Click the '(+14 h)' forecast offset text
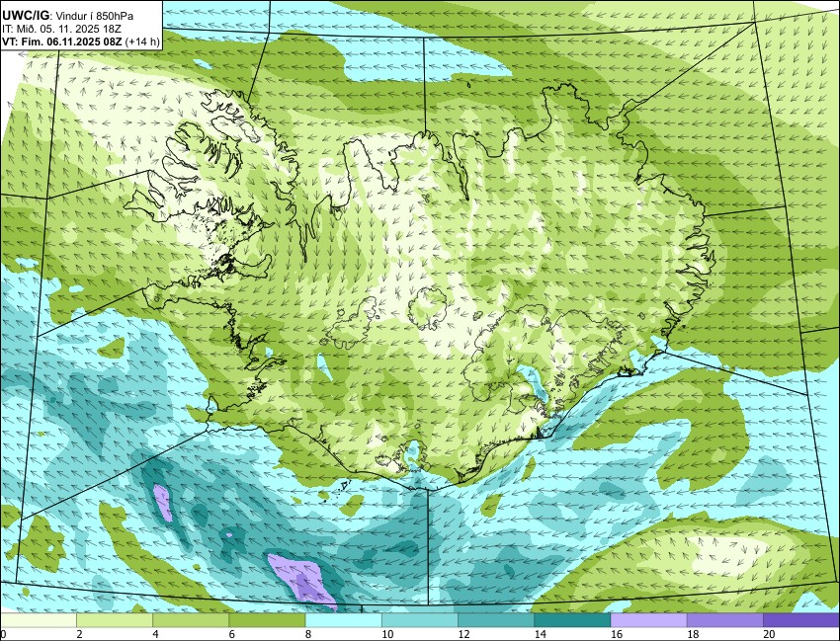 [x=142, y=42]
